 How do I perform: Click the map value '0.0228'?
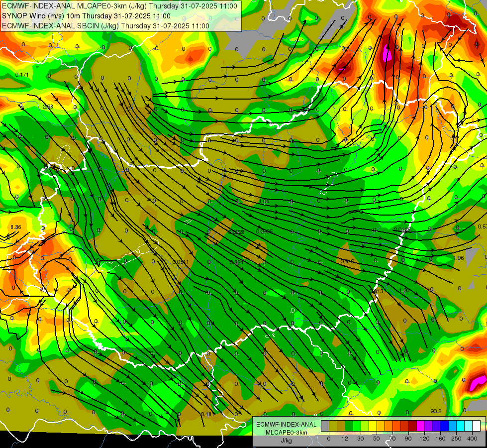click(x=236, y=232)
